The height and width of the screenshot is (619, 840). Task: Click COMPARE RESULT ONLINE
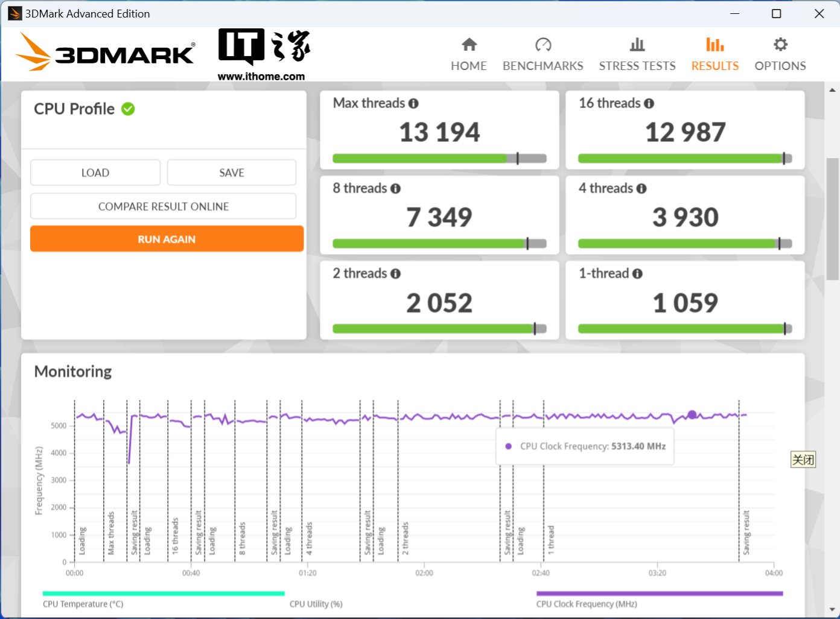coord(163,206)
